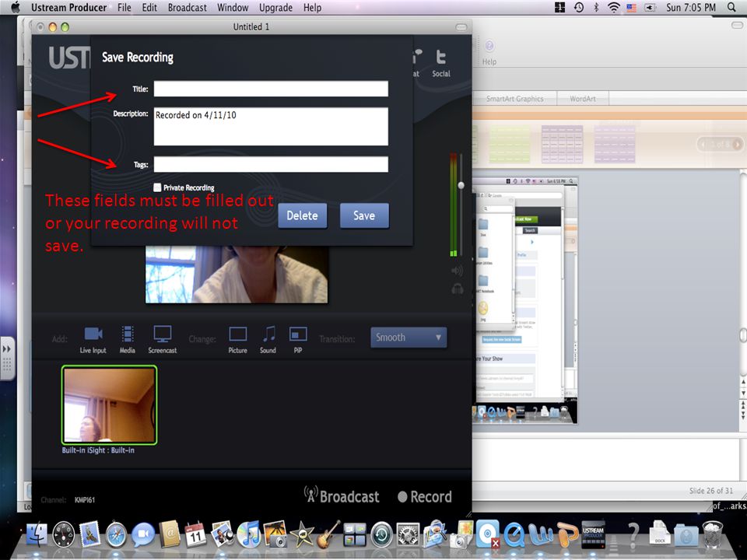The image size is (747, 560).
Task: Click the audio volume slider knob
Action: point(461,185)
